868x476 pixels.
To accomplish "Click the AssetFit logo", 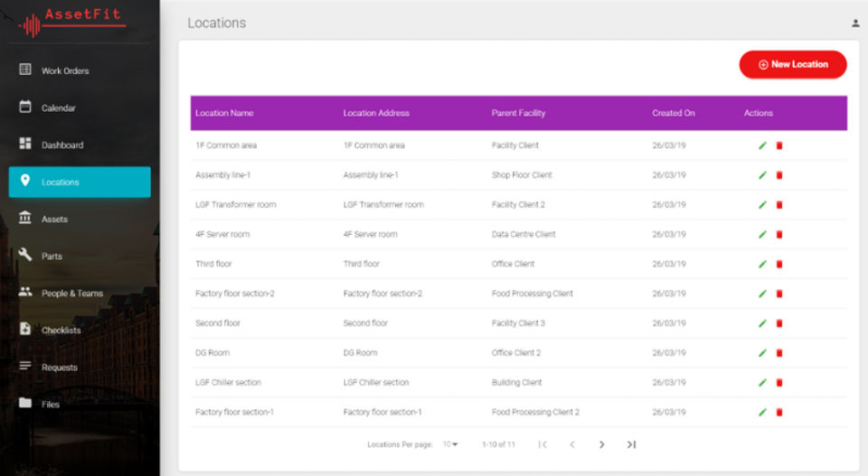I will click(x=72, y=21).
